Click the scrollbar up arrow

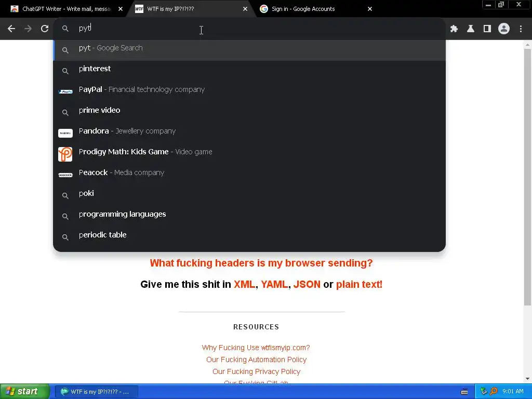528,45
